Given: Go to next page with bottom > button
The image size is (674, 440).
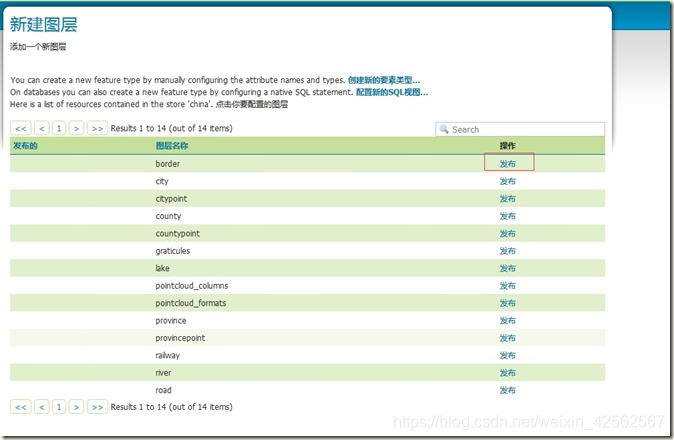Looking at the screenshot, I should pyautogui.click(x=76, y=406).
